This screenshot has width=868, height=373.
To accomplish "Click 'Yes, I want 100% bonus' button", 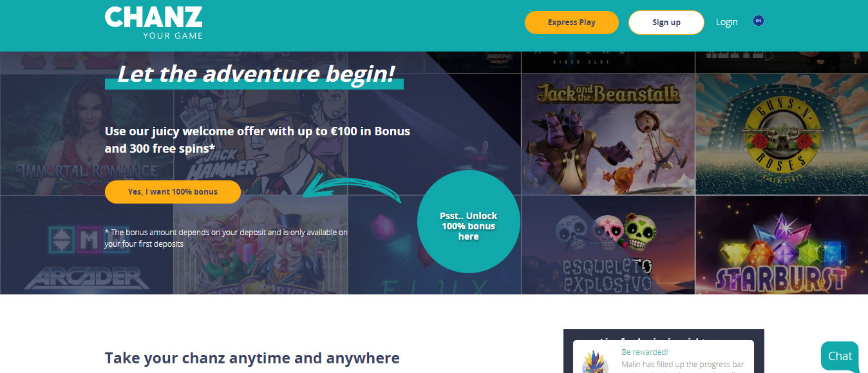I will (173, 192).
